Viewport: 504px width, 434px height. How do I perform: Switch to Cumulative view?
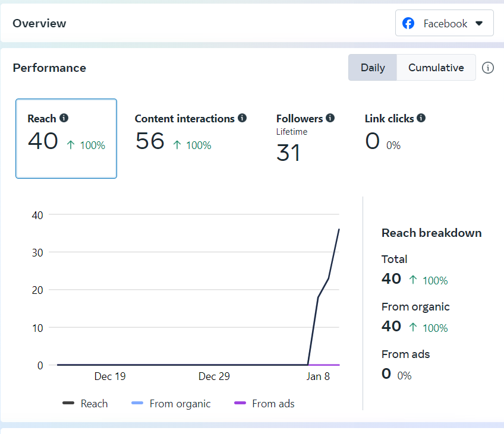(x=436, y=68)
